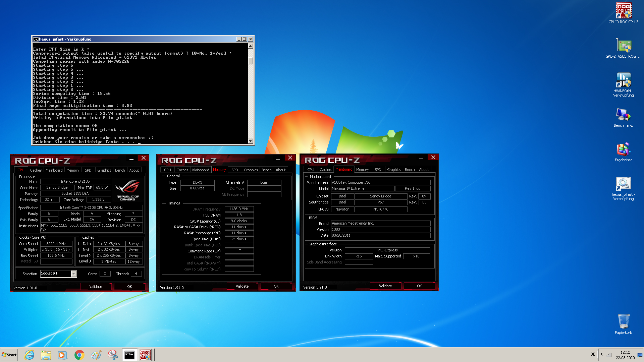Open the Windows Start button
This screenshot has height=362, width=644.
point(9,355)
